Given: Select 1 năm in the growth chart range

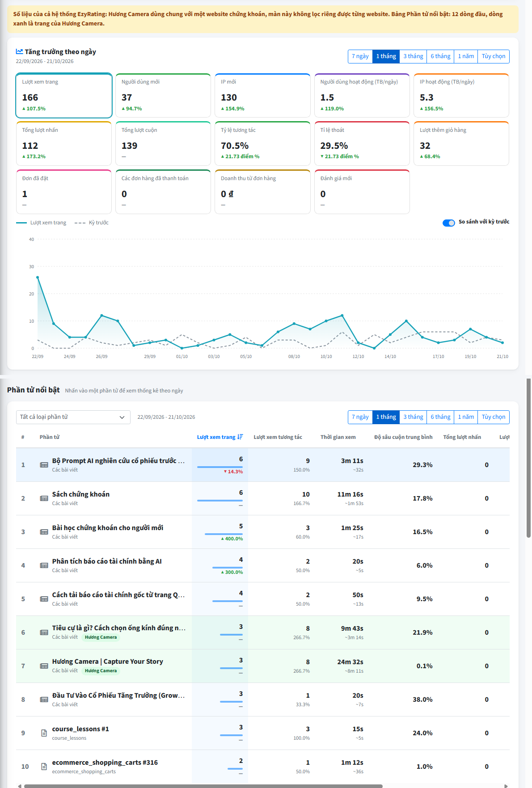Looking at the screenshot, I should pos(466,56).
